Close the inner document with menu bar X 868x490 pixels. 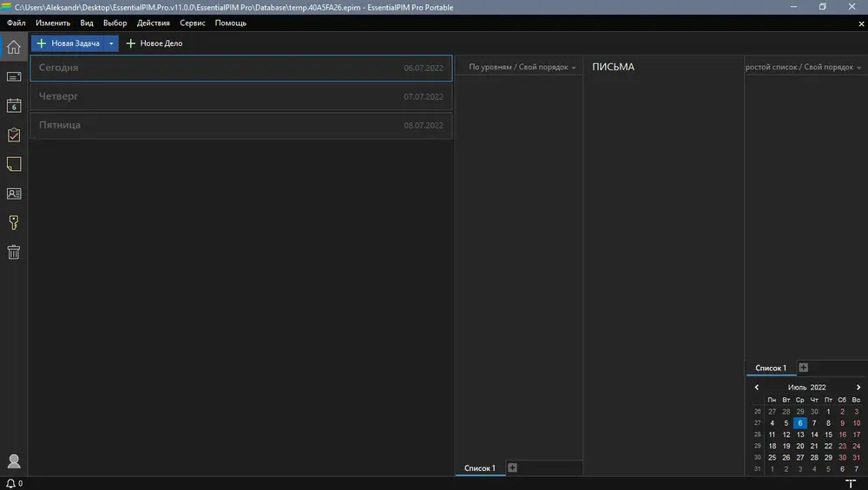861,23
